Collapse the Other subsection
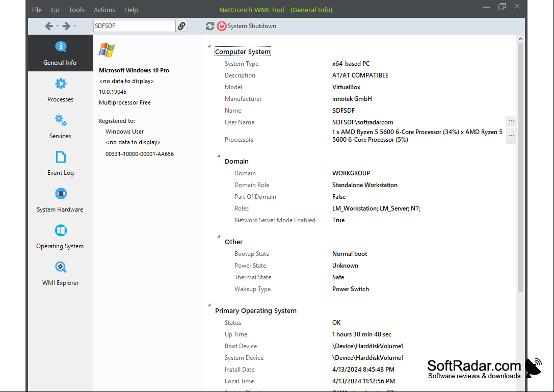 coord(219,236)
